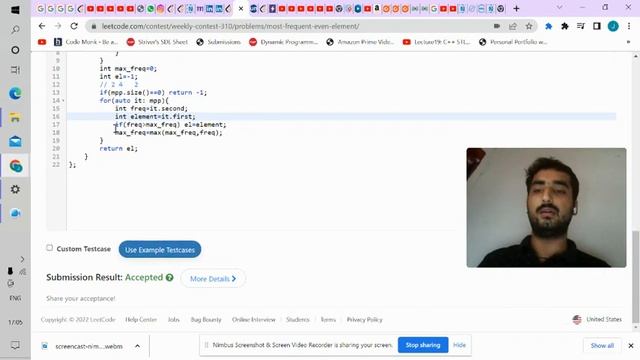Image resolution: width=640 pixels, height=360 pixels.
Task: Open the Code Monk bookmark
Action: click(86, 42)
